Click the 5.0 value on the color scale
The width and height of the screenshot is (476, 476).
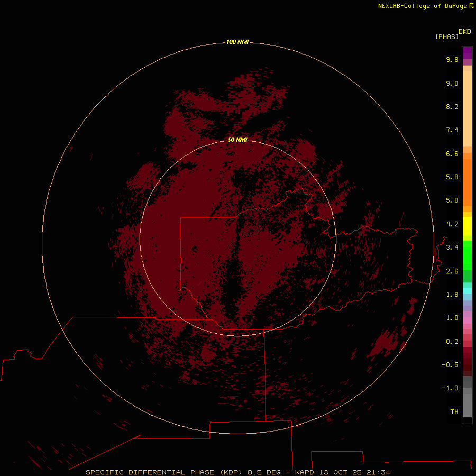click(x=452, y=200)
